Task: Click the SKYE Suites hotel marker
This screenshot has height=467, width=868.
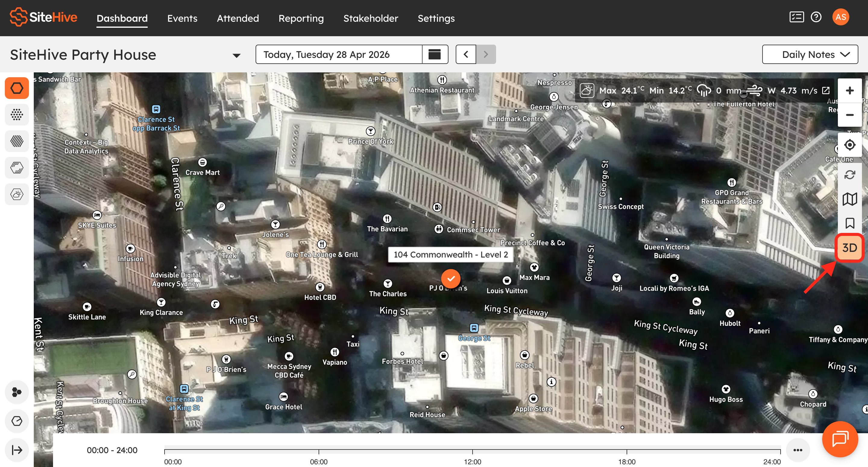Action: coord(97,215)
